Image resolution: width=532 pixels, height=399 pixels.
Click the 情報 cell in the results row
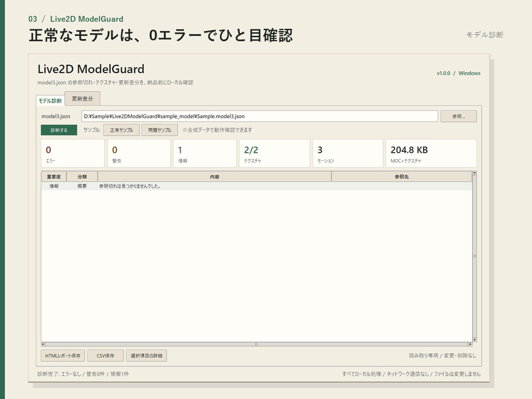pyautogui.click(x=54, y=186)
